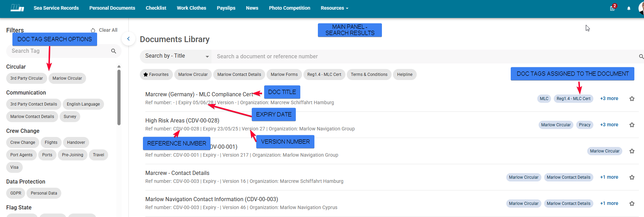Viewport: 644px width, 217px height.
Task: Open the clipboard notifications icon with badge
Action: point(613,8)
